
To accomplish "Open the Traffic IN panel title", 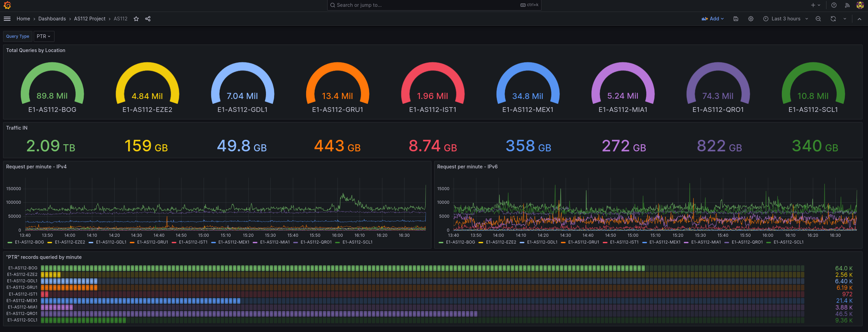I will point(17,128).
